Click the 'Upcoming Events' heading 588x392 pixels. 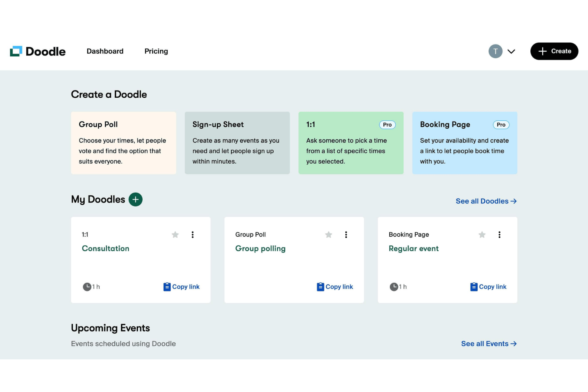(110, 328)
